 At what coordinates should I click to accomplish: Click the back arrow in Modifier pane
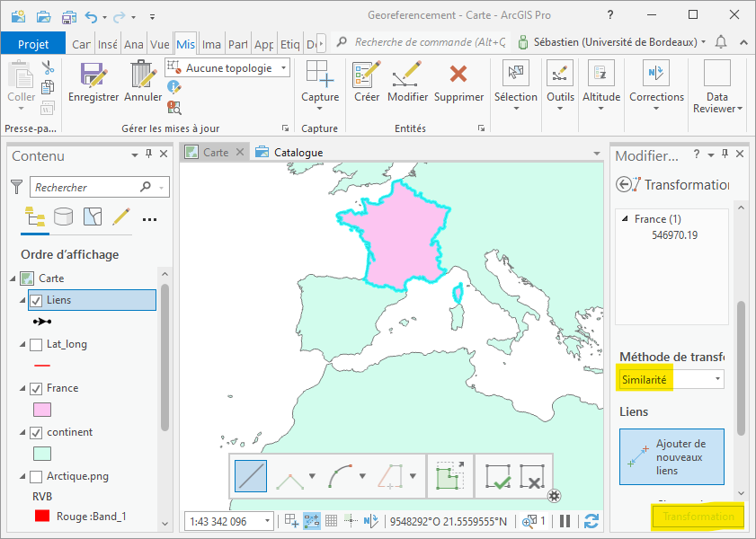(x=625, y=184)
